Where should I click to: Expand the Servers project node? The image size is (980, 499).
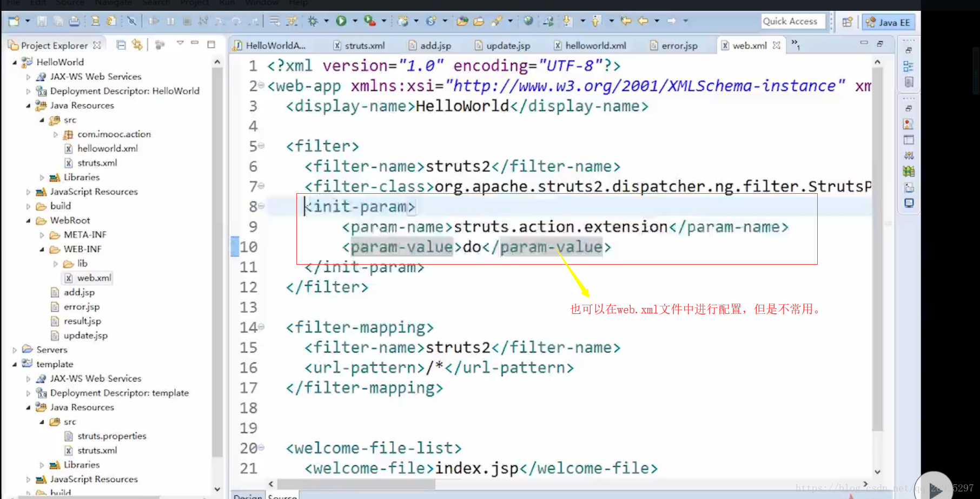[x=15, y=350]
